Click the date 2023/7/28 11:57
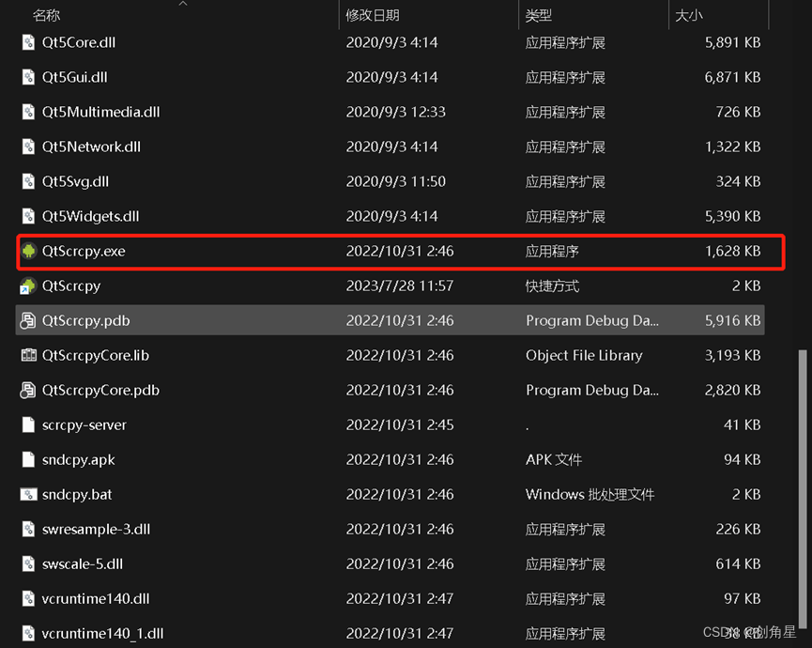The width and height of the screenshot is (812, 648). pyautogui.click(x=400, y=285)
